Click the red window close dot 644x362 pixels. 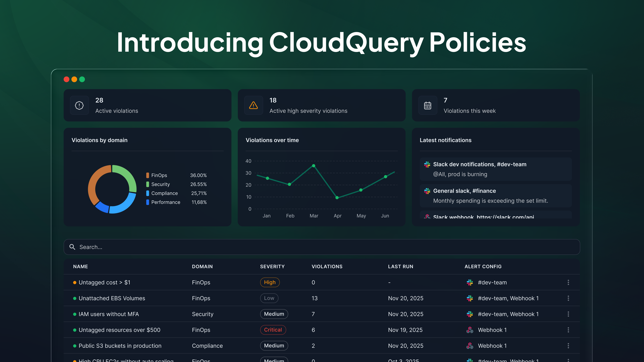[x=67, y=79]
